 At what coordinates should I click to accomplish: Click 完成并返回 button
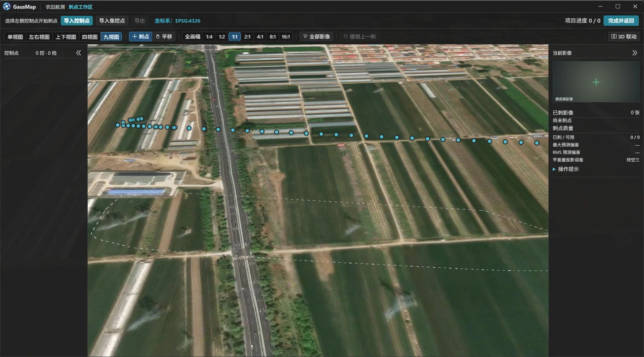tap(621, 21)
